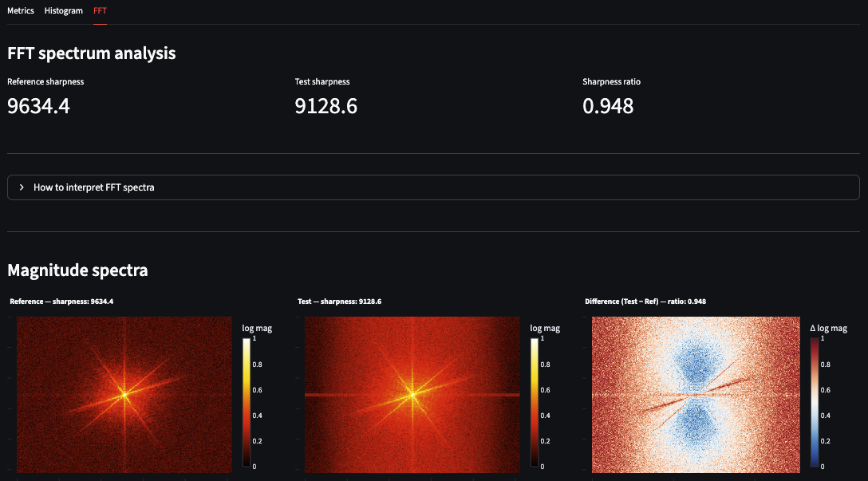Image resolution: width=868 pixels, height=481 pixels.
Task: Switch to the Metrics tab
Action: [20, 10]
